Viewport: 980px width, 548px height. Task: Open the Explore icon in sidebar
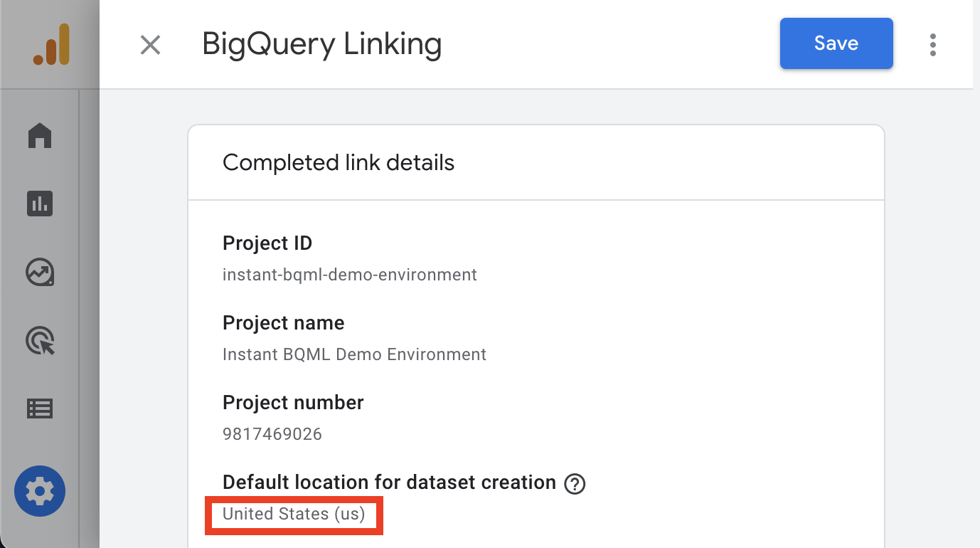point(40,272)
